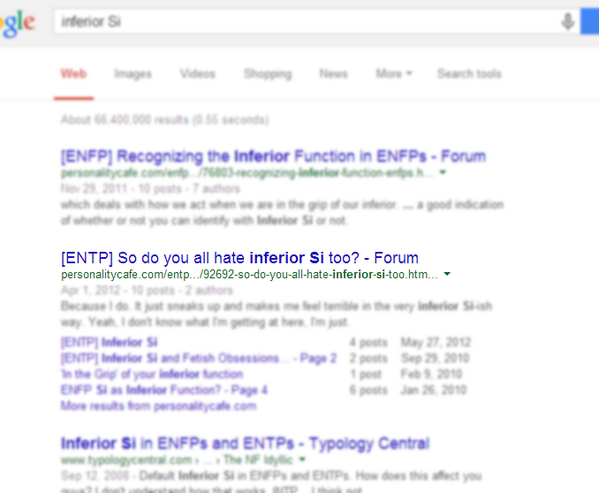Click the microphone voice search icon
599x493 pixels.
[568, 21]
